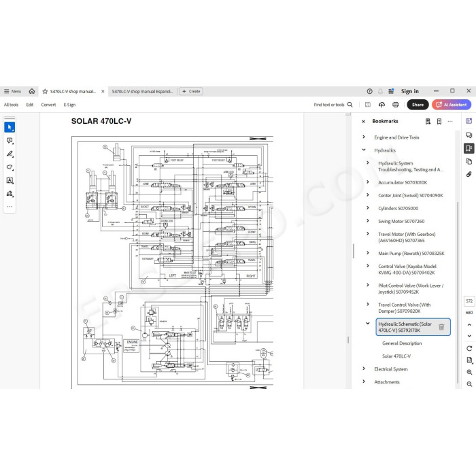The image size is (476, 476).
Task: Rotate the page view
Action: pyautogui.click(x=469, y=348)
